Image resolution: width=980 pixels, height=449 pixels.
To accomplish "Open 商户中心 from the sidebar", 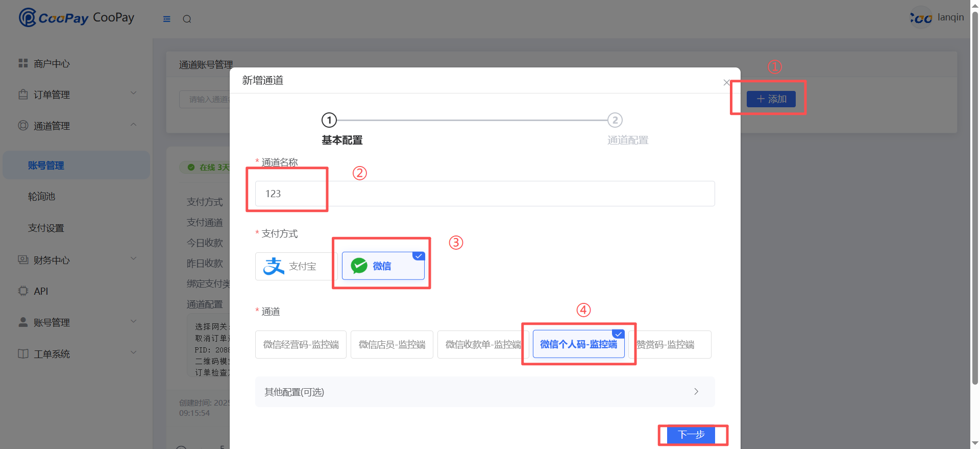I will [52, 63].
